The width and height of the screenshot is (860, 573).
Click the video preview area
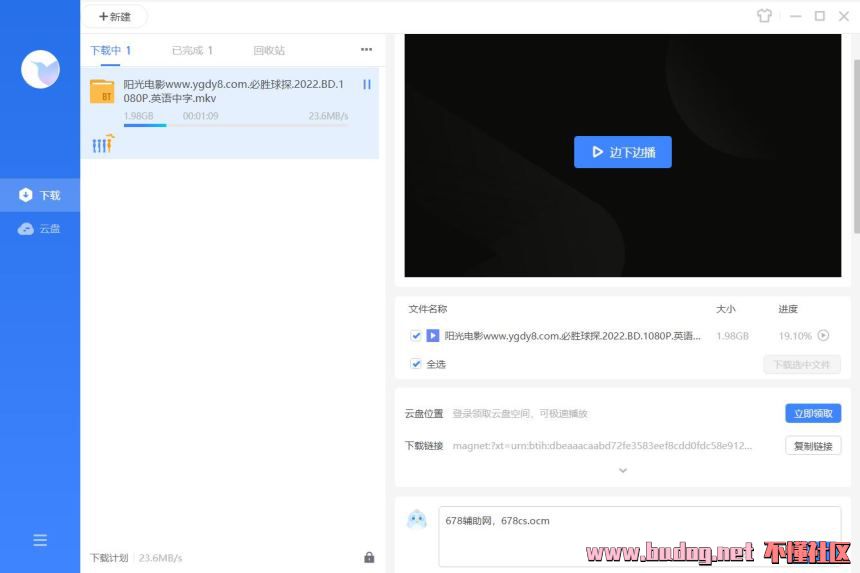[x=623, y=155]
